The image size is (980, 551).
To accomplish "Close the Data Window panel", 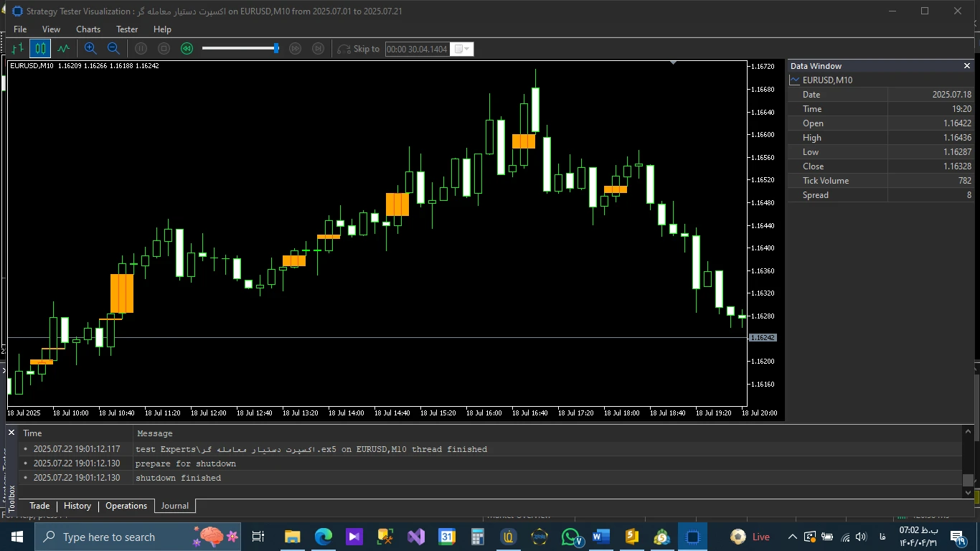I will click(966, 66).
